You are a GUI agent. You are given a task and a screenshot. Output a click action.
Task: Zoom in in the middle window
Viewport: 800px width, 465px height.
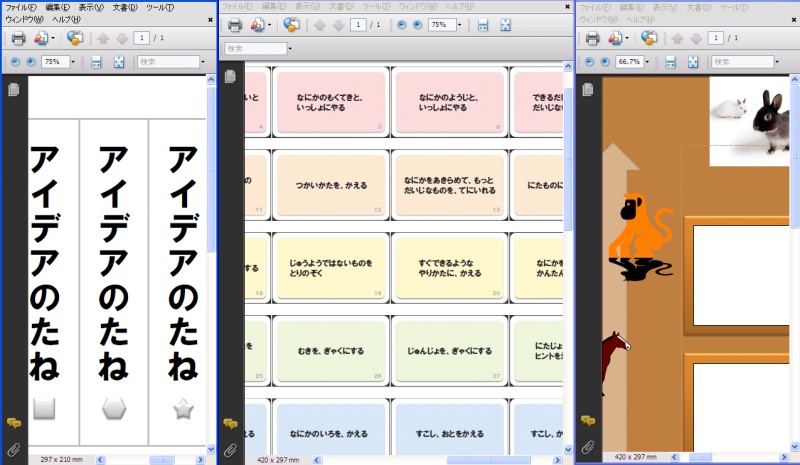tap(417, 25)
